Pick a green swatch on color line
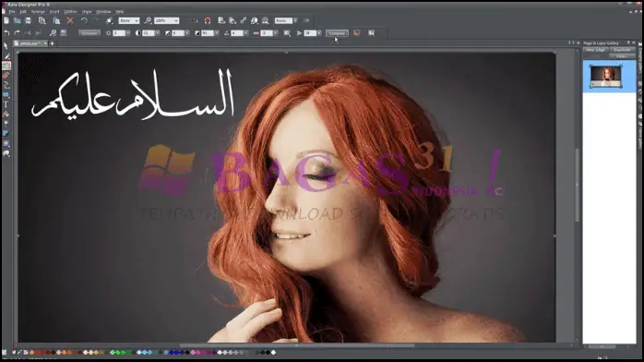 [117, 352]
